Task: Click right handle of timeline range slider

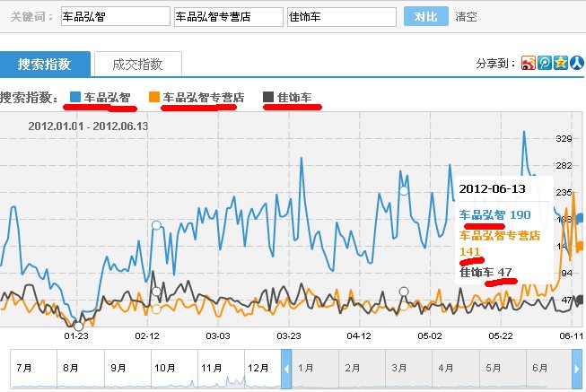Action: (x=576, y=369)
